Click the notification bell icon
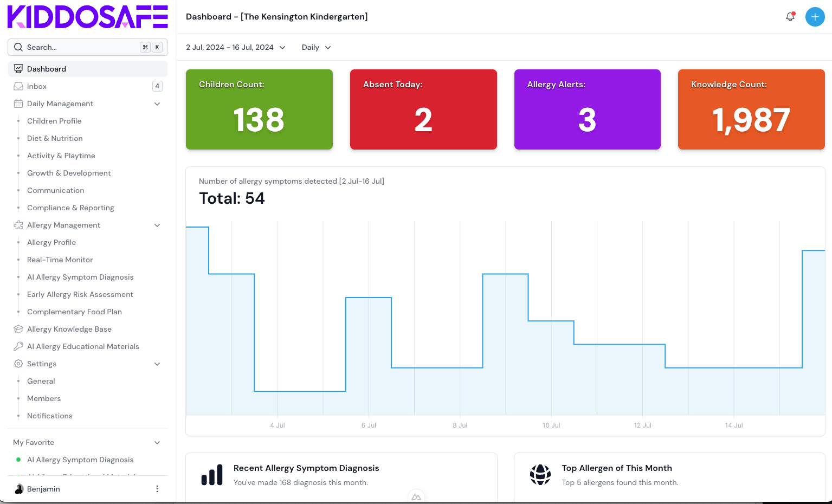 pyautogui.click(x=790, y=17)
